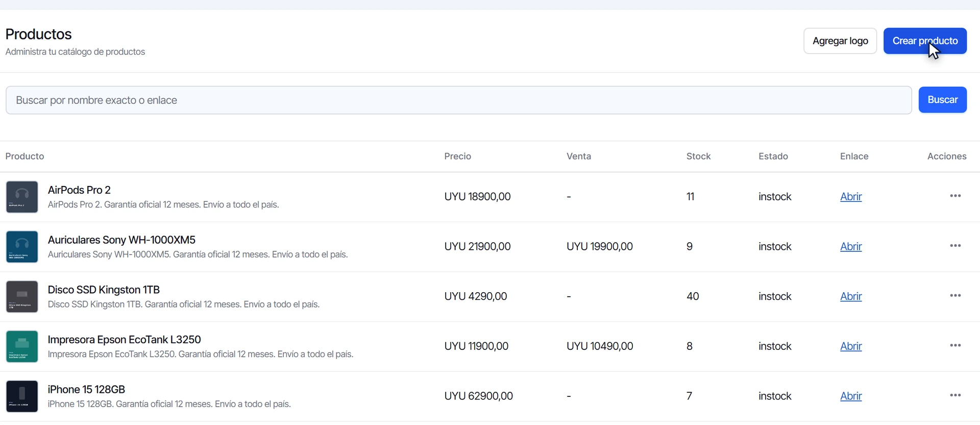Viewport: 980px width, 425px height.
Task: Open actions menu for AirPods Pro 2
Action: tap(955, 196)
